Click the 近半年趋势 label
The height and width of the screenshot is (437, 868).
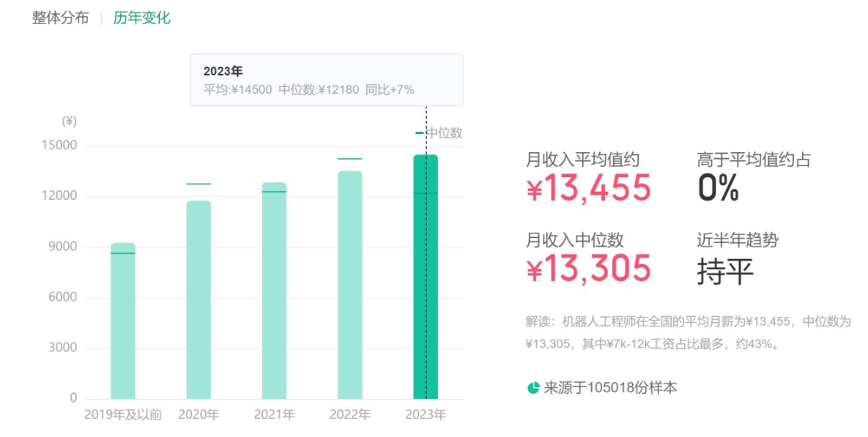(x=738, y=240)
